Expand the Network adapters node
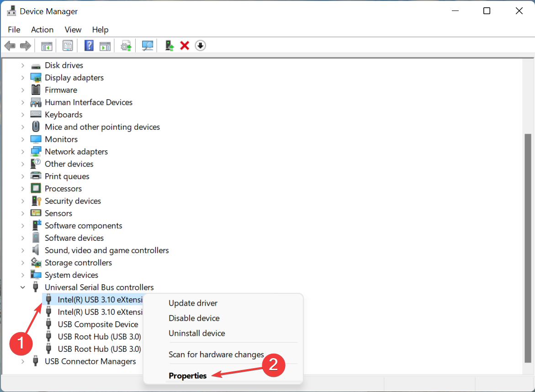Viewport: 535px width, 392px height. (x=22, y=152)
